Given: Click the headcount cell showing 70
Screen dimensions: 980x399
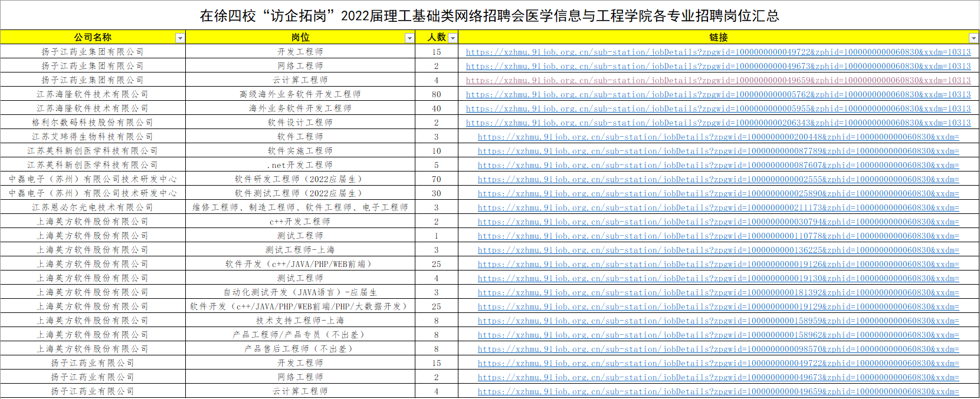Looking at the screenshot, I should pos(437,179).
